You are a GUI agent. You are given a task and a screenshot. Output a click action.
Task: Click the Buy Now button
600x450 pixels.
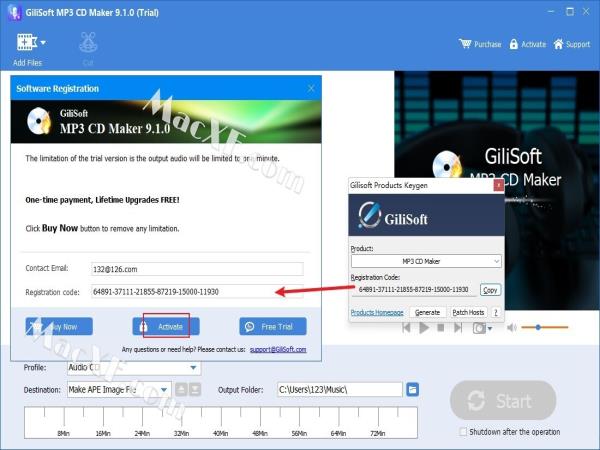coord(59,326)
